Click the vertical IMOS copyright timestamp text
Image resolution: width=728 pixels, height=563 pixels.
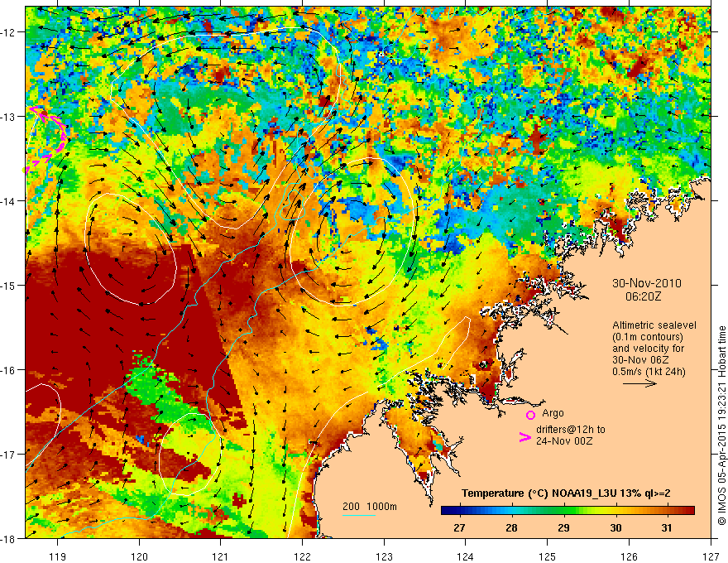pyautogui.click(x=722, y=426)
